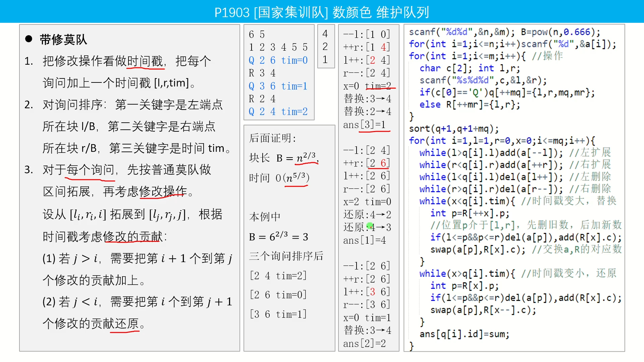Image resolution: width=644 pixels, height=362 pixels.
Task: Click the heading '带修莫队'
Action: coord(63,40)
